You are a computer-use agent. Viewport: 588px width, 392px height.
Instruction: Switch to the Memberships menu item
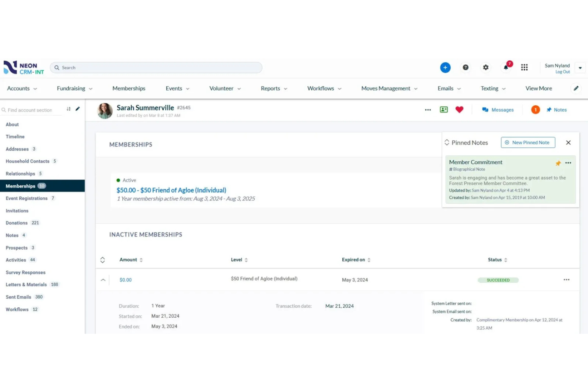129,88
